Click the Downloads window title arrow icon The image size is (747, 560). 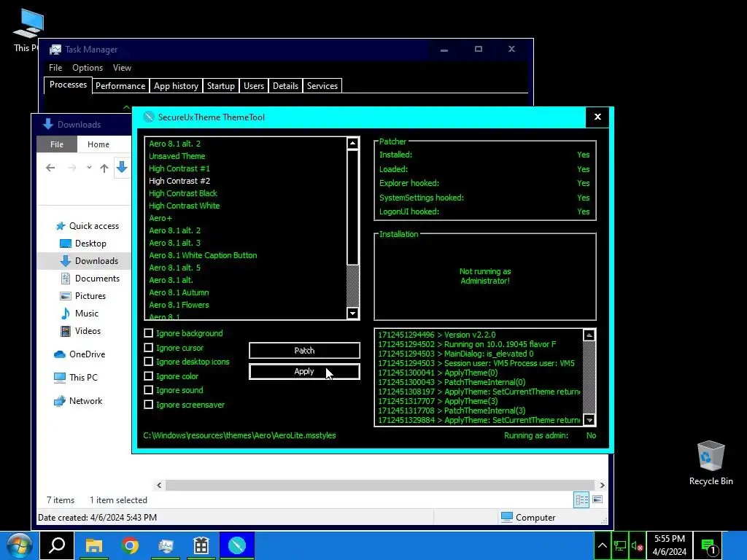pos(47,124)
